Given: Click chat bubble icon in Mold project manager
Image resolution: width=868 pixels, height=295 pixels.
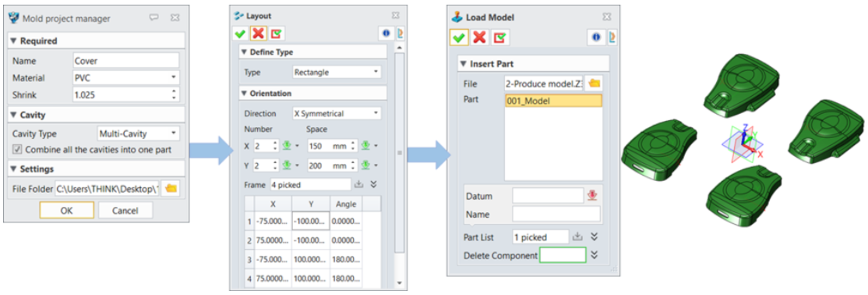Looking at the screenshot, I should click(154, 18).
